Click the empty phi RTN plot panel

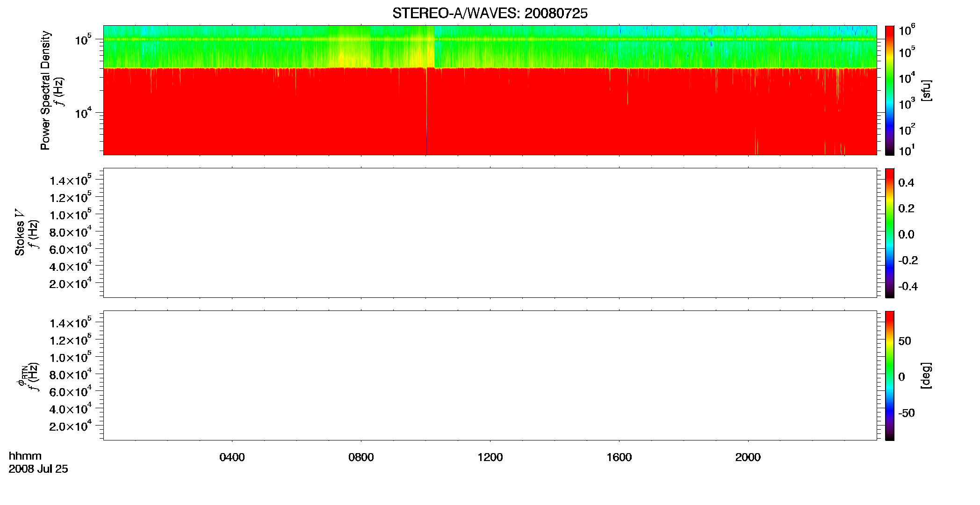coord(490,375)
